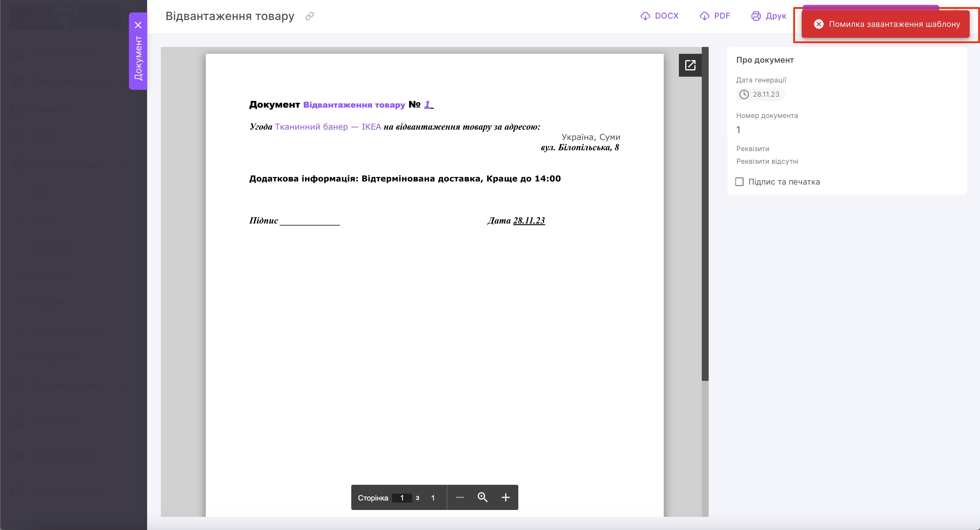Download the document as DOCX
The image size is (980, 530).
click(x=659, y=16)
